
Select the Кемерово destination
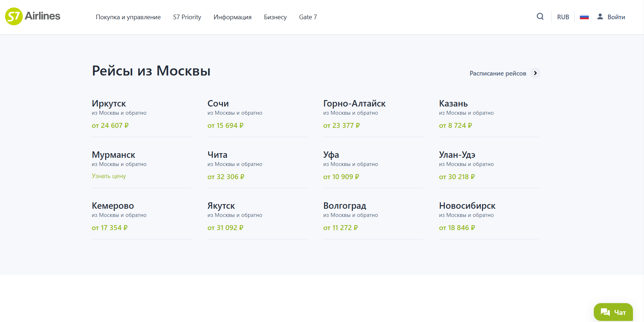pyautogui.click(x=113, y=206)
